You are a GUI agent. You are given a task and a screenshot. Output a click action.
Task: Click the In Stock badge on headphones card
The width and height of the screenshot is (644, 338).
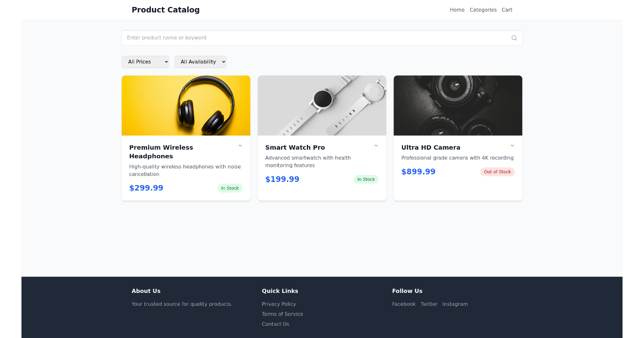pyautogui.click(x=230, y=188)
